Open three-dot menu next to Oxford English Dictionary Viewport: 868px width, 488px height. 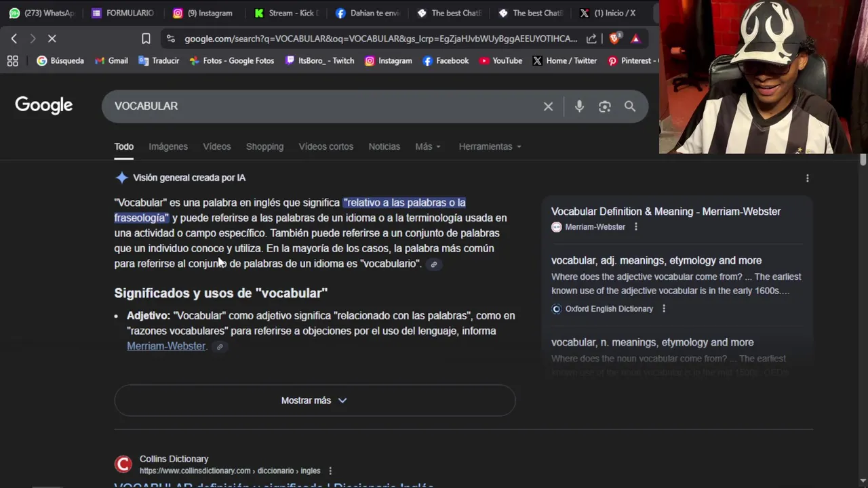click(x=664, y=309)
